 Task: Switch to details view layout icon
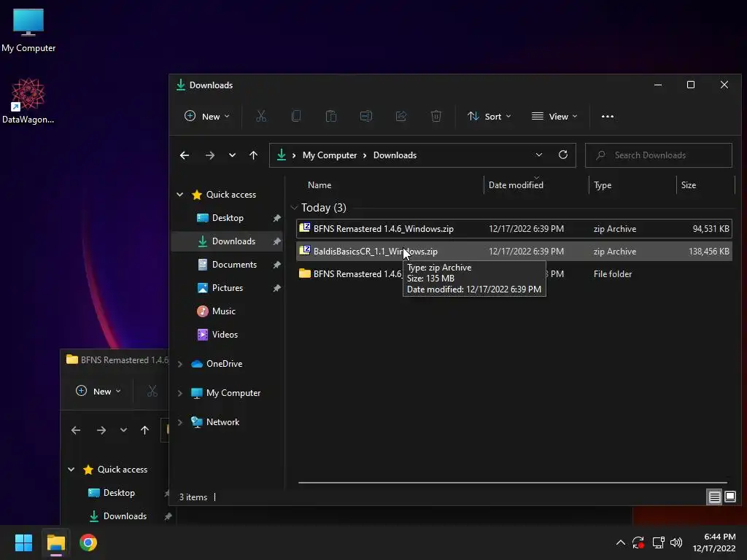pyautogui.click(x=714, y=497)
